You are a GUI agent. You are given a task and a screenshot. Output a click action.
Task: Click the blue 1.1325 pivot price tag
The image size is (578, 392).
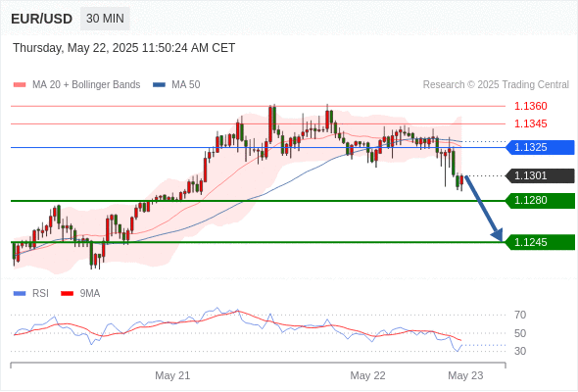pyautogui.click(x=541, y=148)
